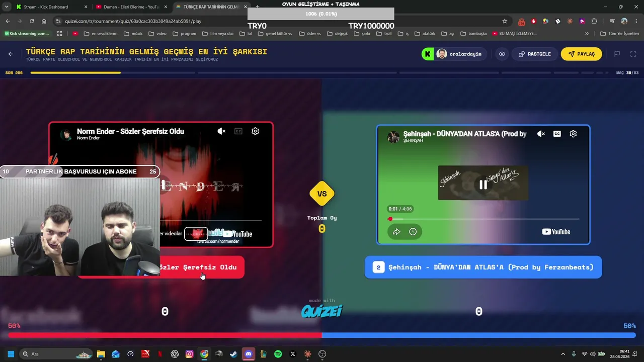Share the Şehinşah YouTube video

(396, 232)
